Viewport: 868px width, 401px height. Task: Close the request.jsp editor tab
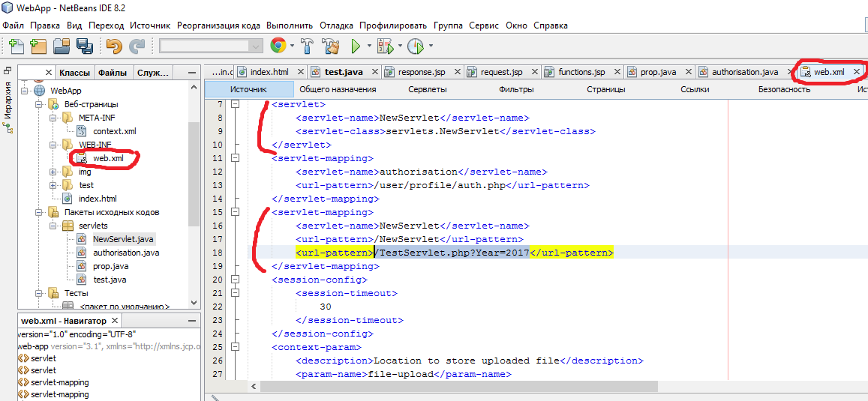click(x=534, y=72)
